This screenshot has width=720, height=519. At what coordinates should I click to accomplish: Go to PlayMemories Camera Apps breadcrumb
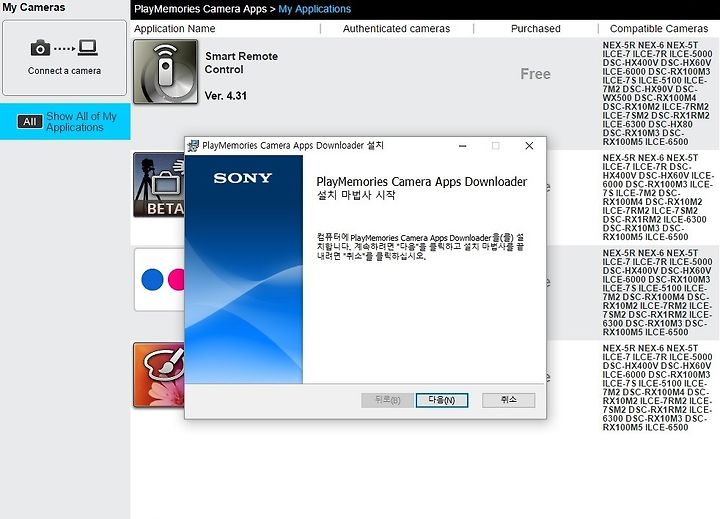(x=200, y=9)
